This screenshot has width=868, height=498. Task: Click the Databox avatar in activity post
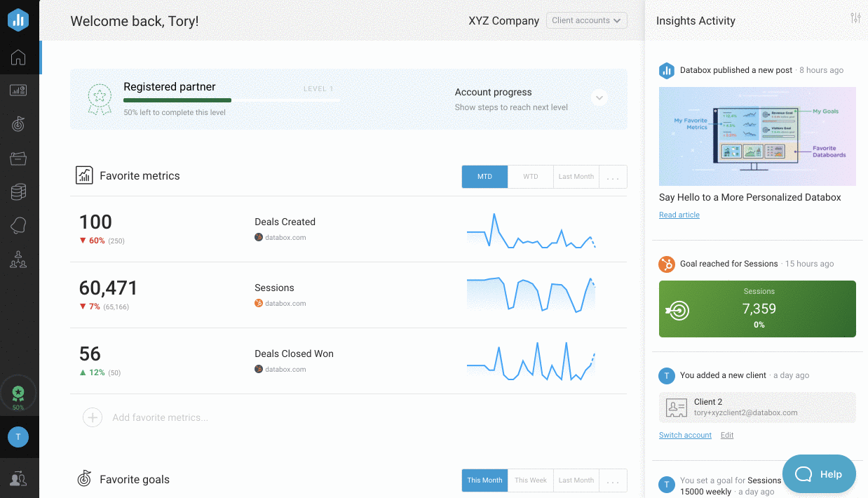pyautogui.click(x=666, y=70)
